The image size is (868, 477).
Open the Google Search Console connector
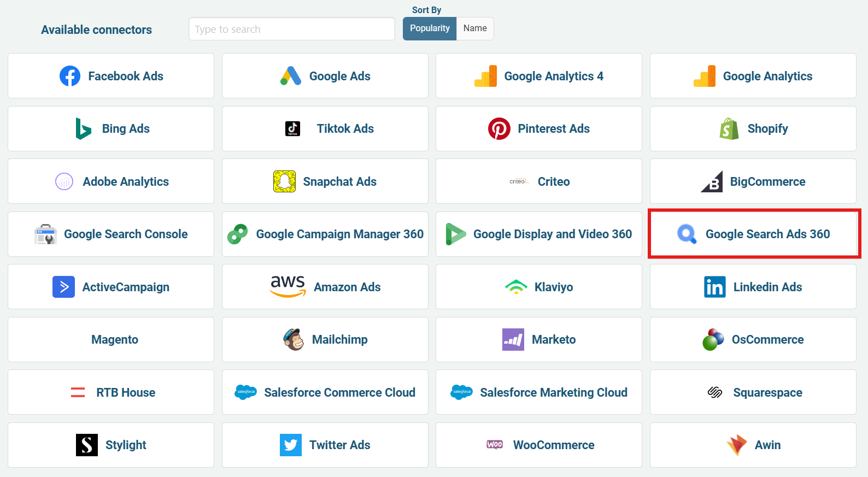(111, 234)
